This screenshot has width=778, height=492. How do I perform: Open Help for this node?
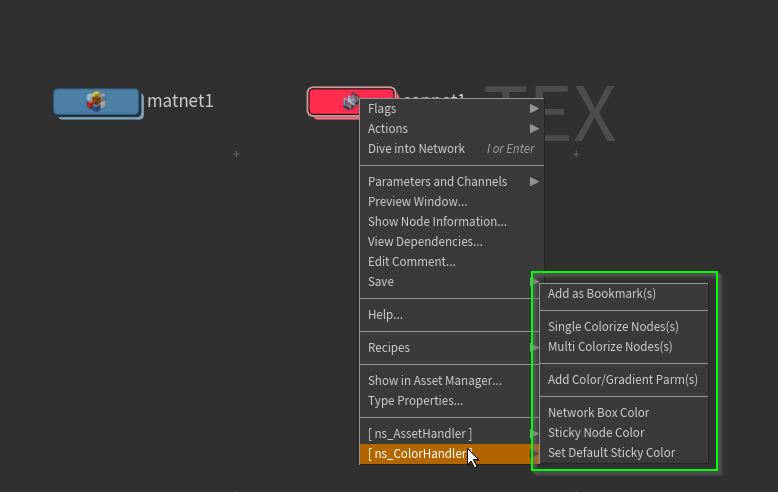(385, 315)
